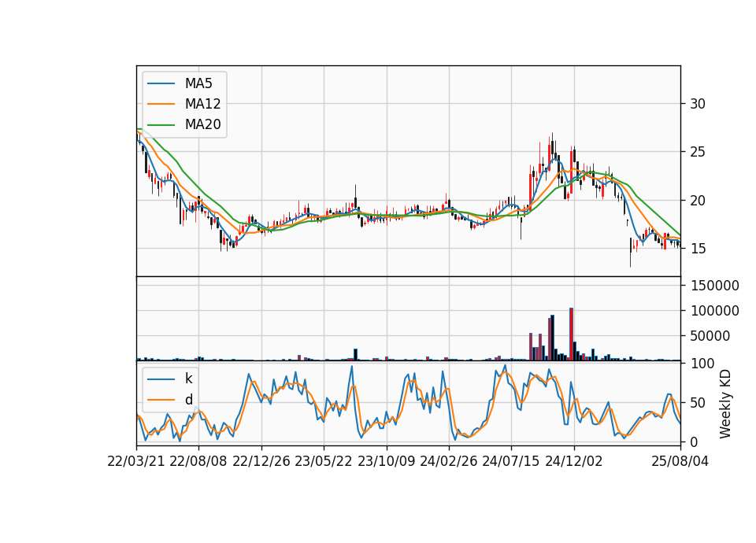
Task: Click the volume axis value 150000
Action: pos(714,286)
